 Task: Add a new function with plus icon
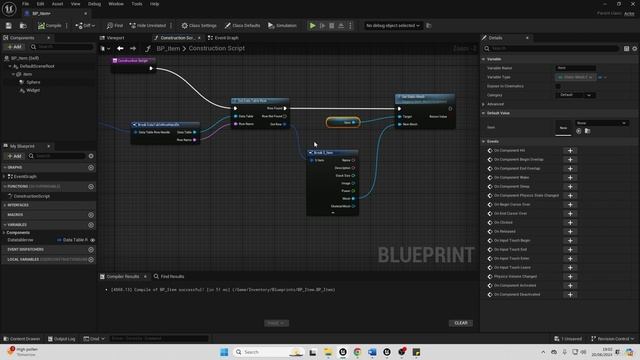click(x=91, y=187)
